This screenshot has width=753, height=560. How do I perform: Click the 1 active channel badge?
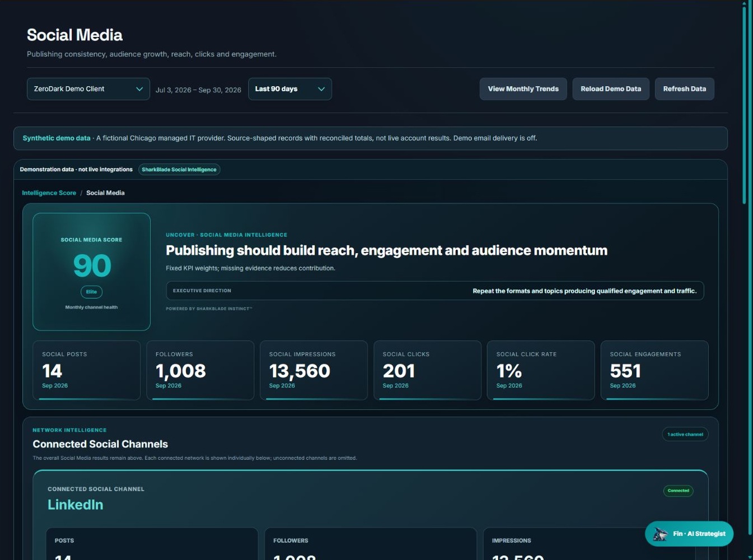click(x=685, y=435)
